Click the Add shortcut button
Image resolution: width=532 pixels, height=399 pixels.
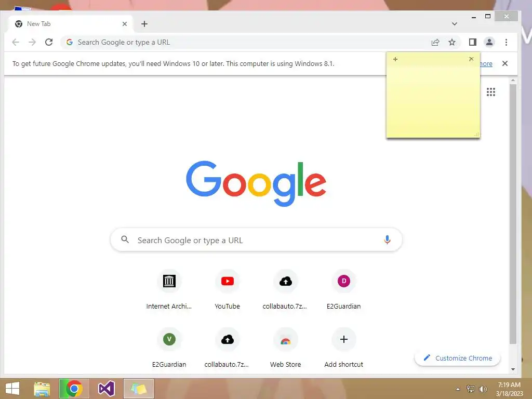click(344, 349)
